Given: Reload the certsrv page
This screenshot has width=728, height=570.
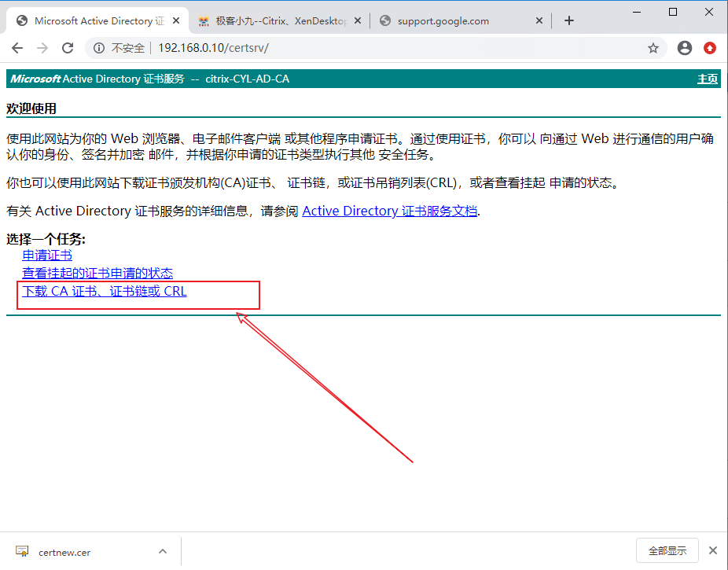Looking at the screenshot, I should pyautogui.click(x=68, y=48).
